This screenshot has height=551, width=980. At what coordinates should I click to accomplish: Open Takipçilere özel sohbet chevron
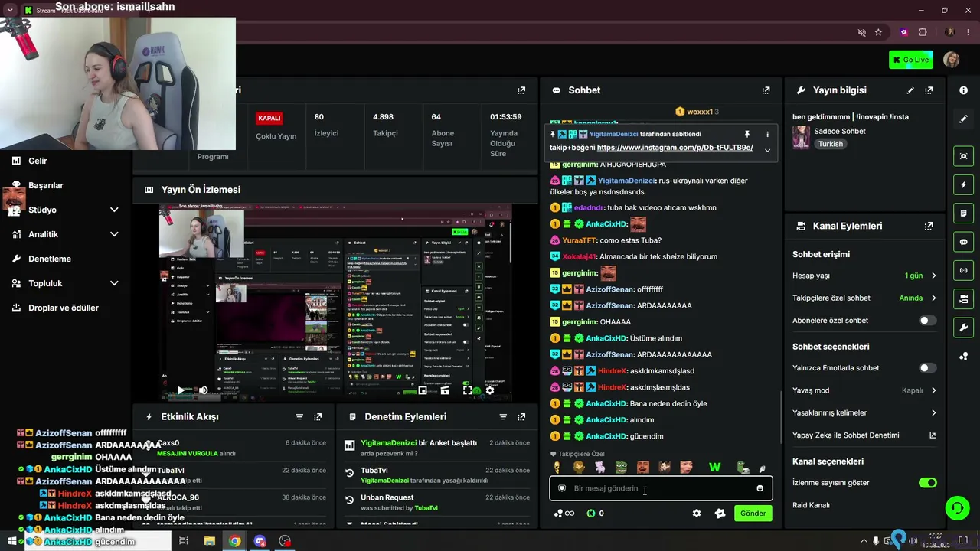click(933, 298)
